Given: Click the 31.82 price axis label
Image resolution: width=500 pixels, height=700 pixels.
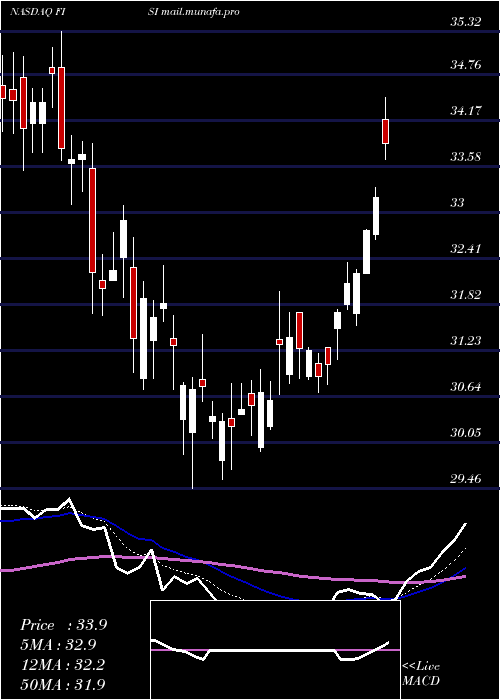Looking at the screenshot, I should (x=466, y=295).
